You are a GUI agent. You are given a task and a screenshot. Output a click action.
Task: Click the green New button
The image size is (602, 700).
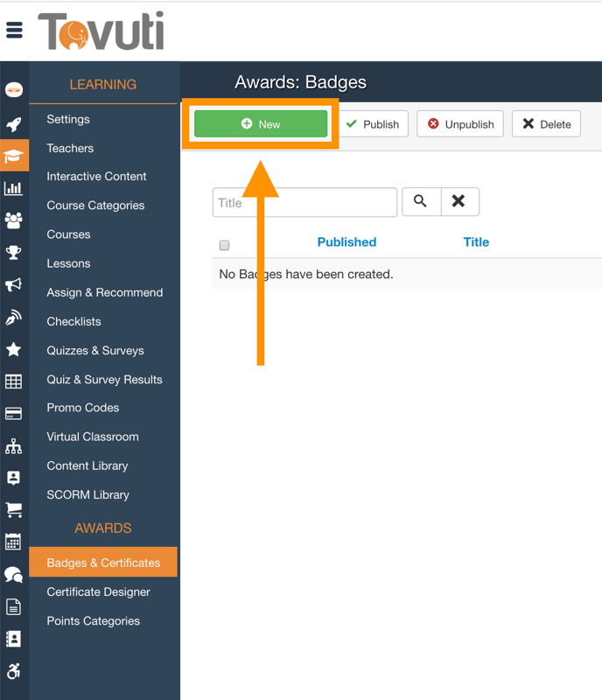[261, 124]
